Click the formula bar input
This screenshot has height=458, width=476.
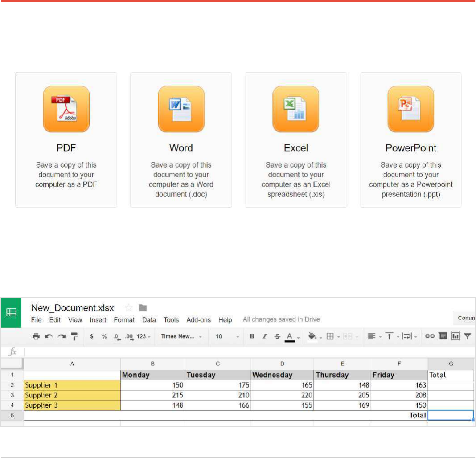coord(250,352)
